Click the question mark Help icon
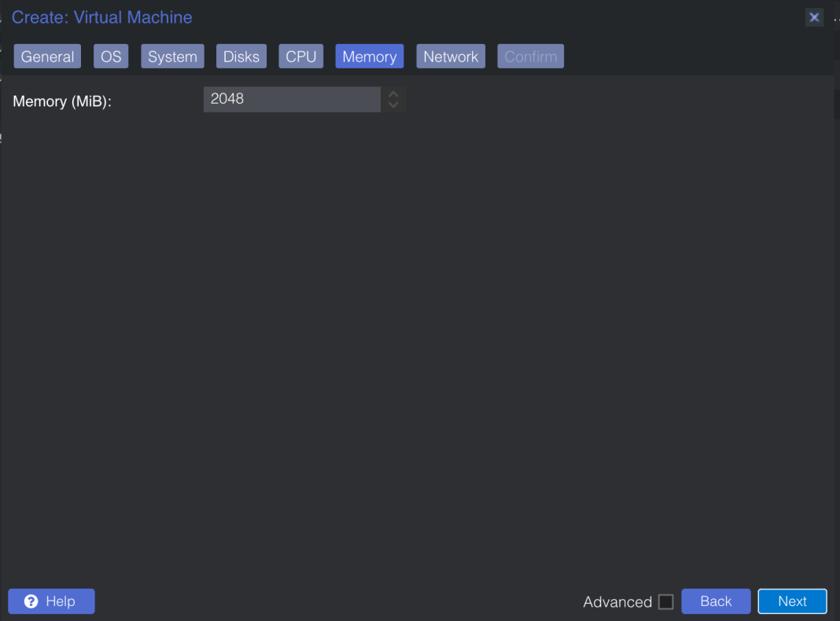The height and width of the screenshot is (621, 840). (31, 601)
